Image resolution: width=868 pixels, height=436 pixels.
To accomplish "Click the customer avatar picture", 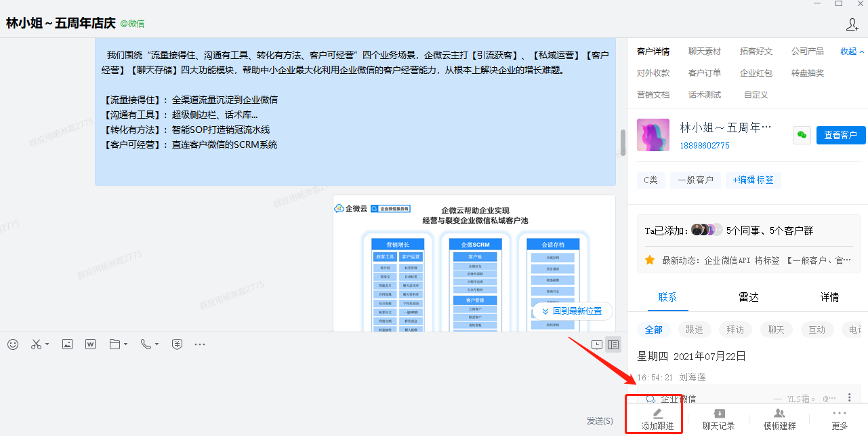I will point(653,135).
